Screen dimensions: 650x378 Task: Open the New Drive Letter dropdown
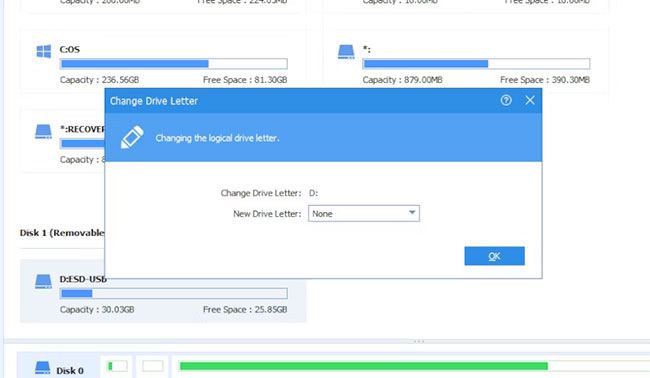tap(364, 213)
